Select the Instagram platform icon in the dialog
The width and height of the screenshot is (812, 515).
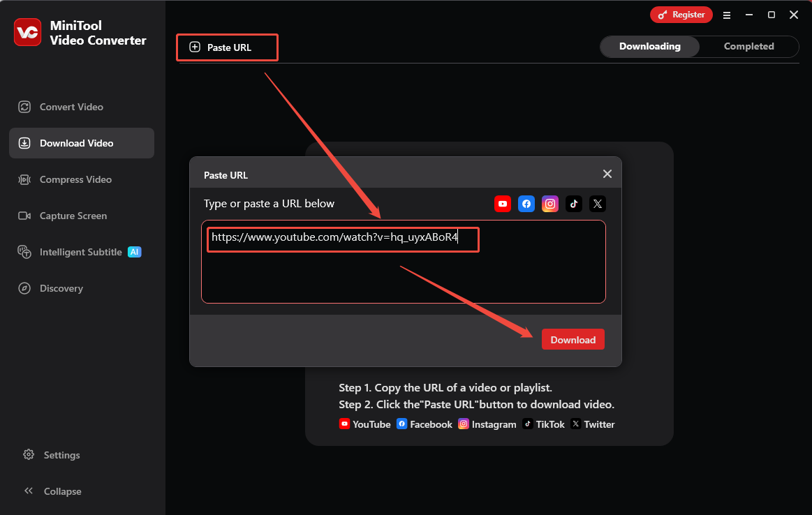pos(549,204)
